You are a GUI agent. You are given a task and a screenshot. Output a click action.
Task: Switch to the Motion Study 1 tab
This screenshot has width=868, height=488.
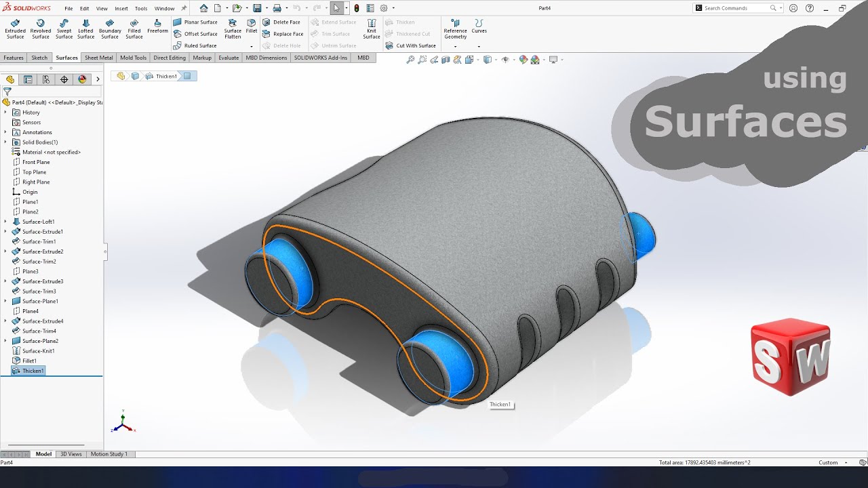coord(108,454)
